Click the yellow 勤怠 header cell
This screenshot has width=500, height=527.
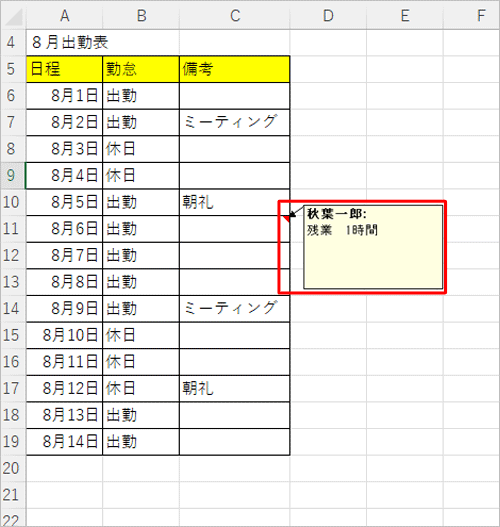(x=141, y=69)
